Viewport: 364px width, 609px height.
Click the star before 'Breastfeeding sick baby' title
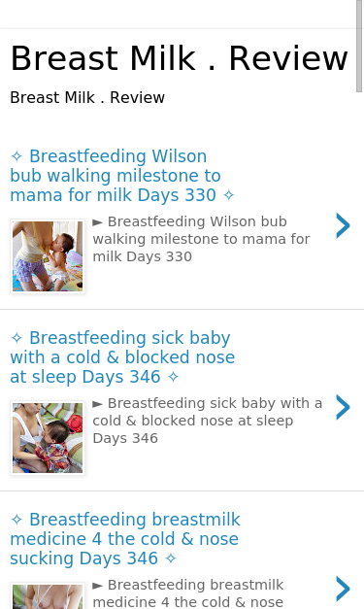(x=17, y=338)
